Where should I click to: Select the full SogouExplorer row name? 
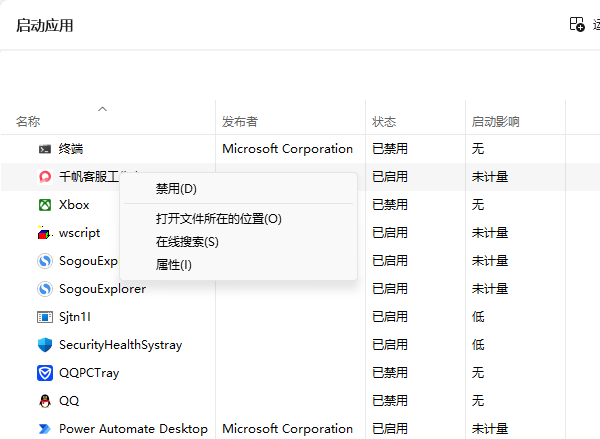(x=102, y=289)
